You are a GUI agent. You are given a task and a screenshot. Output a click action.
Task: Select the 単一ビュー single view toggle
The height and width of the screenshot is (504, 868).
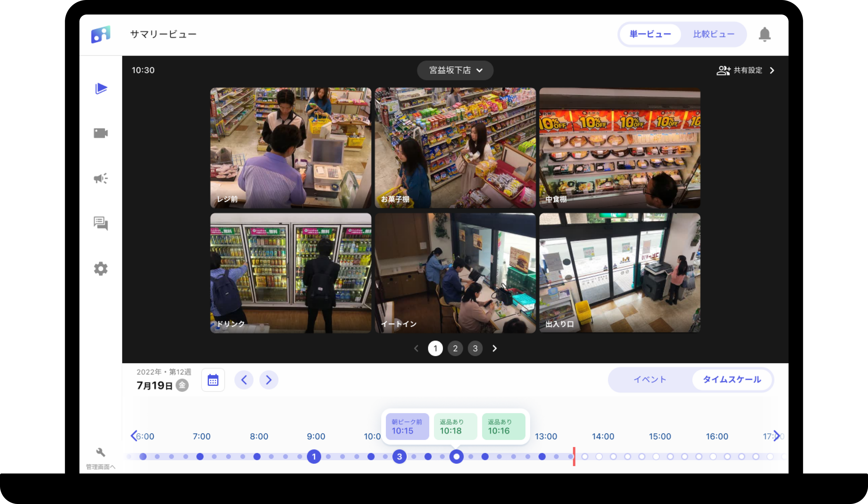650,35
